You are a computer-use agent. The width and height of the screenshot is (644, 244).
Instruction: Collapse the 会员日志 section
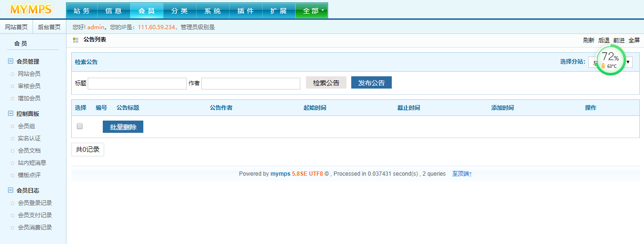pos(11,190)
